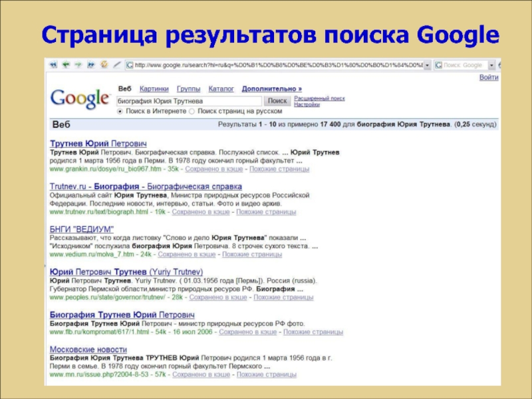Click the pencil/wand icon in toolbar
The width and height of the screenshot is (532, 399).
coord(117,65)
